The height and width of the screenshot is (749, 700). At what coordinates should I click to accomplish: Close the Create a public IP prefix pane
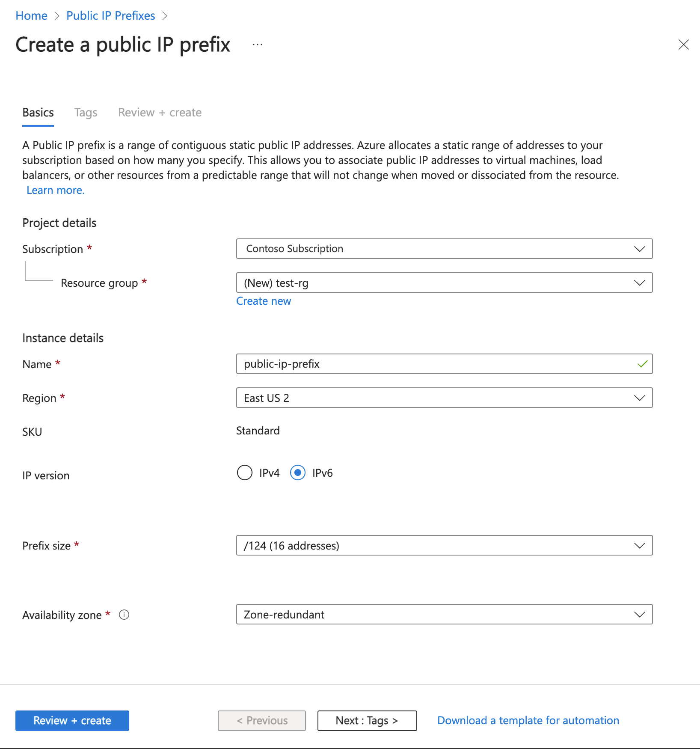pyautogui.click(x=683, y=45)
